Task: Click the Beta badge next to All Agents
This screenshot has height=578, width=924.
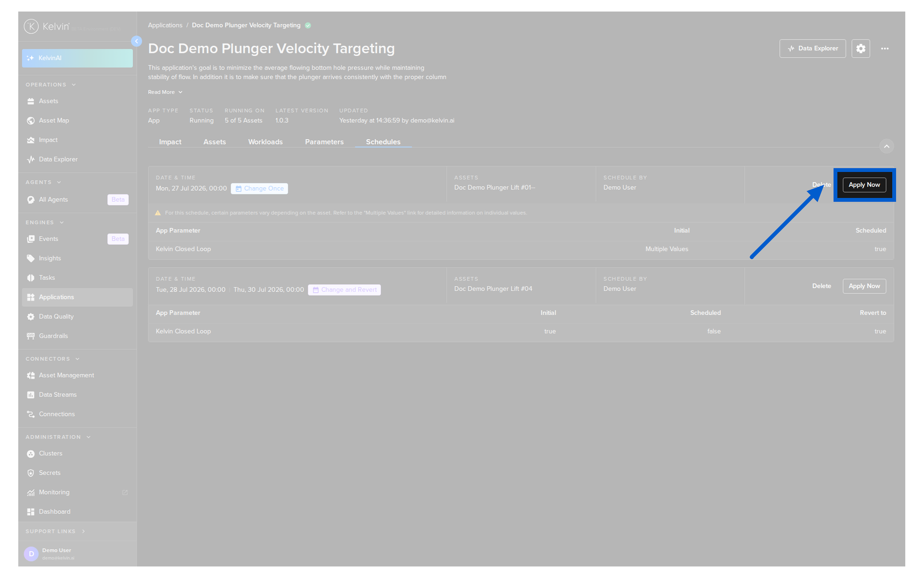Action: point(118,200)
